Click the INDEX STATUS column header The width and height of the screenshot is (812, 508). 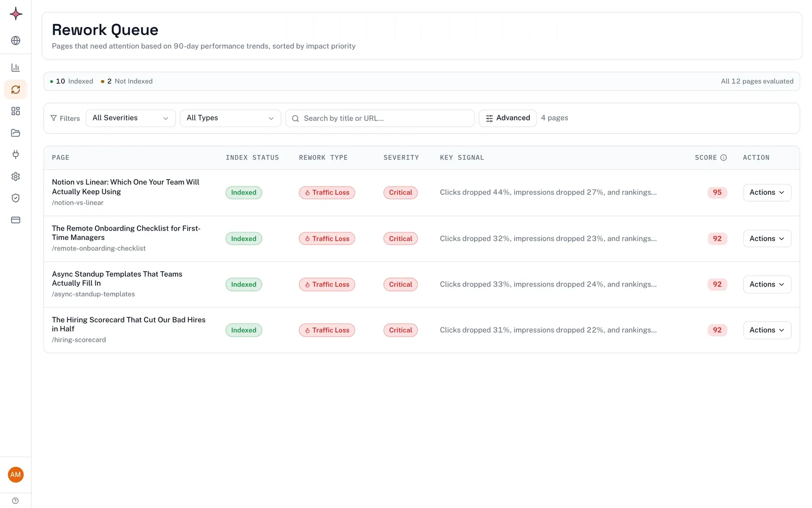point(252,157)
